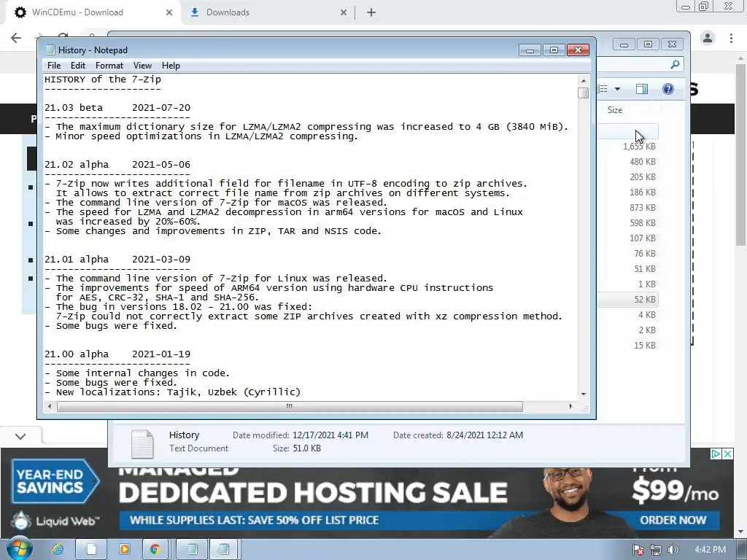Image resolution: width=747 pixels, height=560 pixels.
Task: Click the Notepad title bar icon
Action: [50, 50]
